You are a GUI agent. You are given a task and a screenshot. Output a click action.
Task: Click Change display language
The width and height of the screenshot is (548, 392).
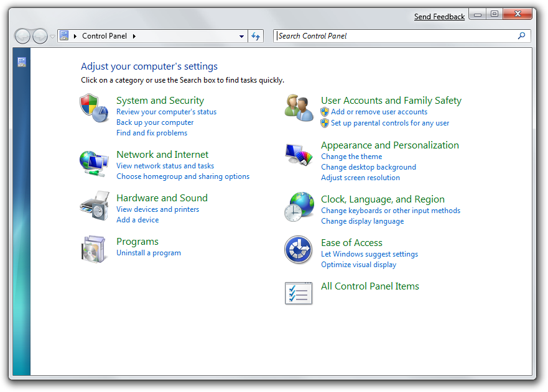click(362, 221)
